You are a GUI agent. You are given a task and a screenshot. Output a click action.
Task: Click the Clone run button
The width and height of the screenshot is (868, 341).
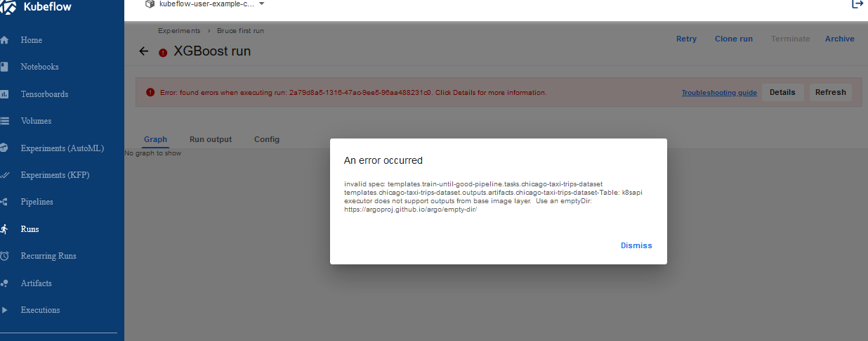(734, 39)
